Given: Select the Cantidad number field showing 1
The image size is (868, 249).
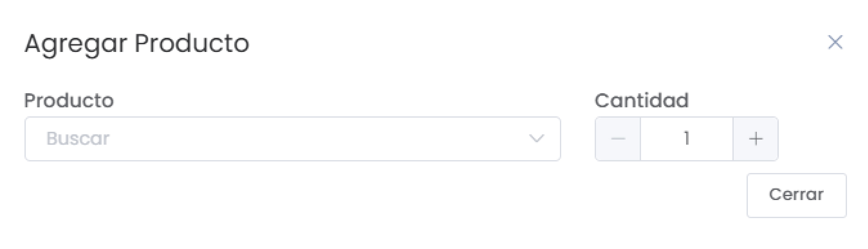Looking at the screenshot, I should pyautogui.click(x=686, y=139).
